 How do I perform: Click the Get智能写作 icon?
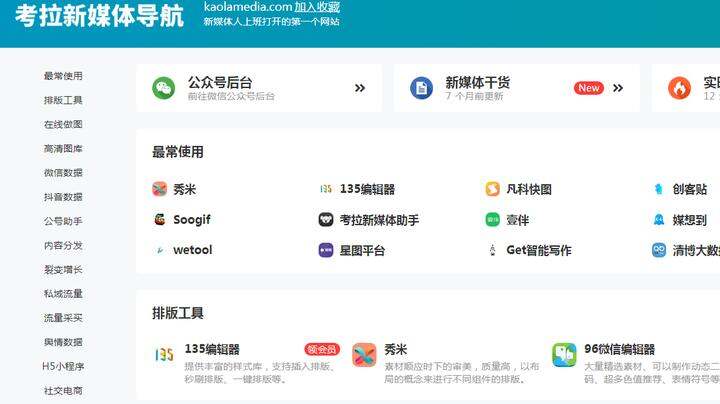coord(492,250)
